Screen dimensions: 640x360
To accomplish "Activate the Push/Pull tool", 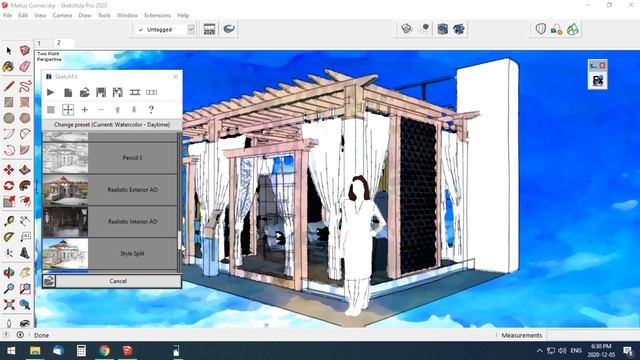I will (x=25, y=169).
